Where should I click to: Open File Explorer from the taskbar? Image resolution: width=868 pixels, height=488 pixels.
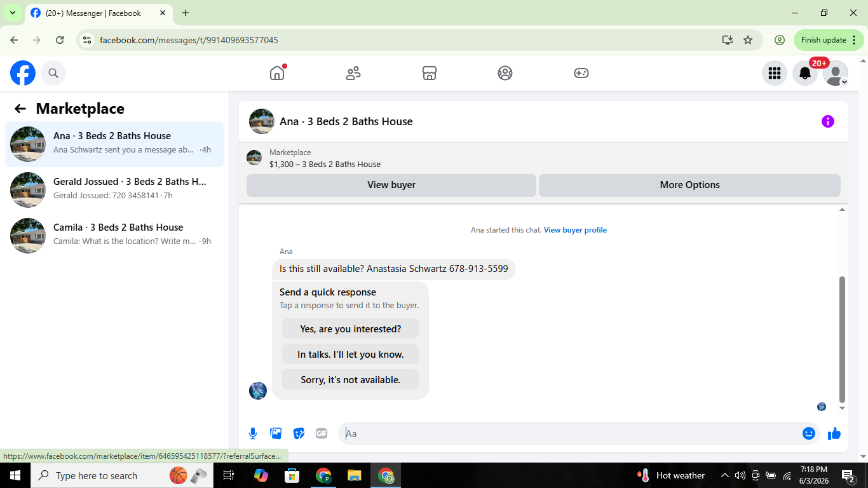(355, 475)
